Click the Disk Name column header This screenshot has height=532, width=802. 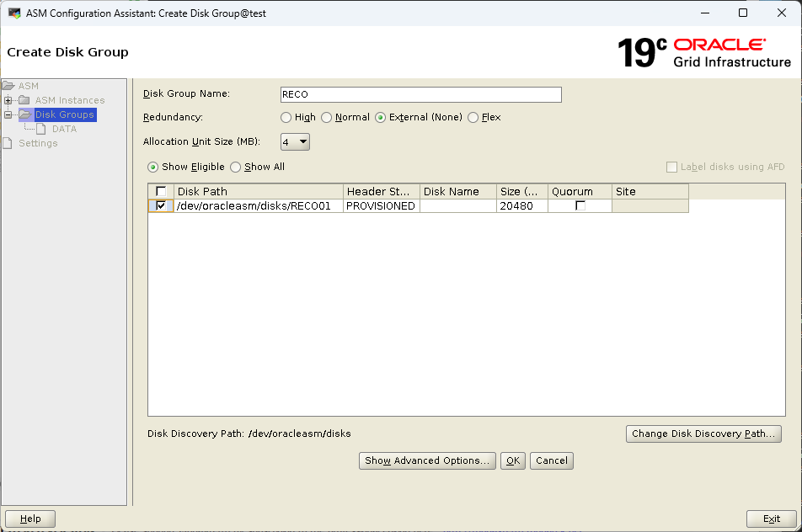458,192
